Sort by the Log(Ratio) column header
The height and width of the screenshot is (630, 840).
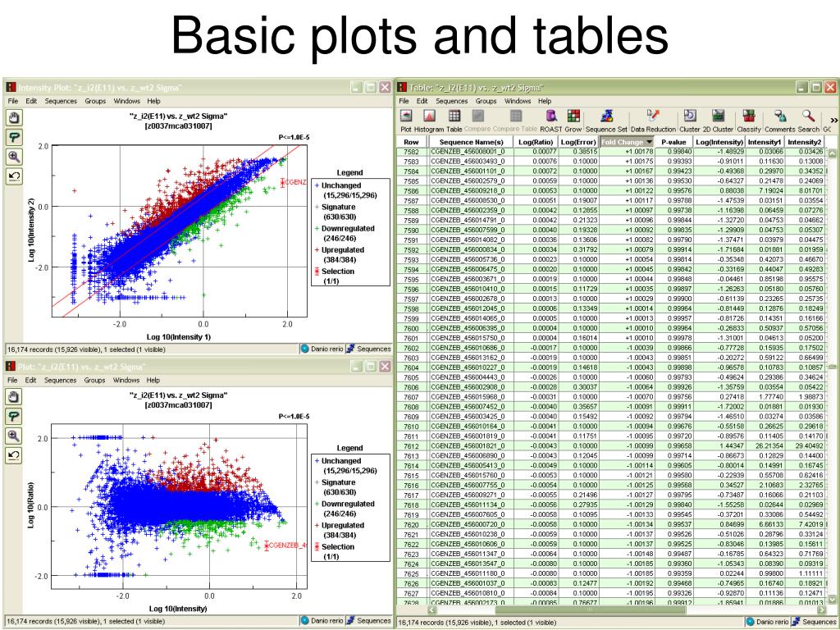(535, 142)
